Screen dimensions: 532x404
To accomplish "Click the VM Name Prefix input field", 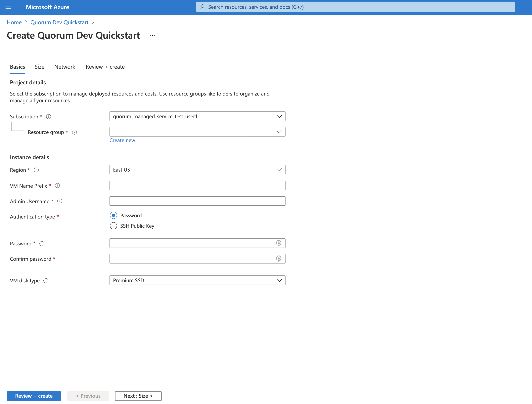I will (x=198, y=185).
